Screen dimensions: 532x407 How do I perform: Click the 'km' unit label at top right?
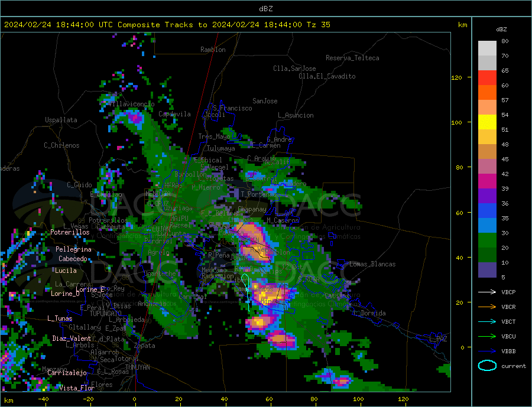[x=462, y=25]
